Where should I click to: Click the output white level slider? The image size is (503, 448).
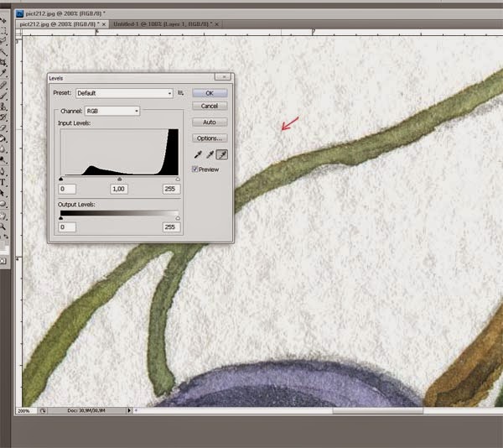click(x=178, y=218)
